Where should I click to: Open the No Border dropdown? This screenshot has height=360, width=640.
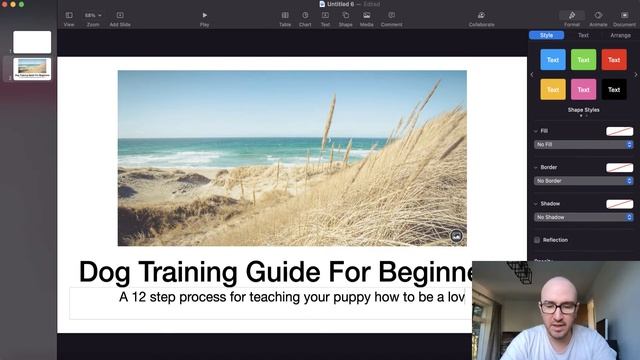pyautogui.click(x=584, y=181)
